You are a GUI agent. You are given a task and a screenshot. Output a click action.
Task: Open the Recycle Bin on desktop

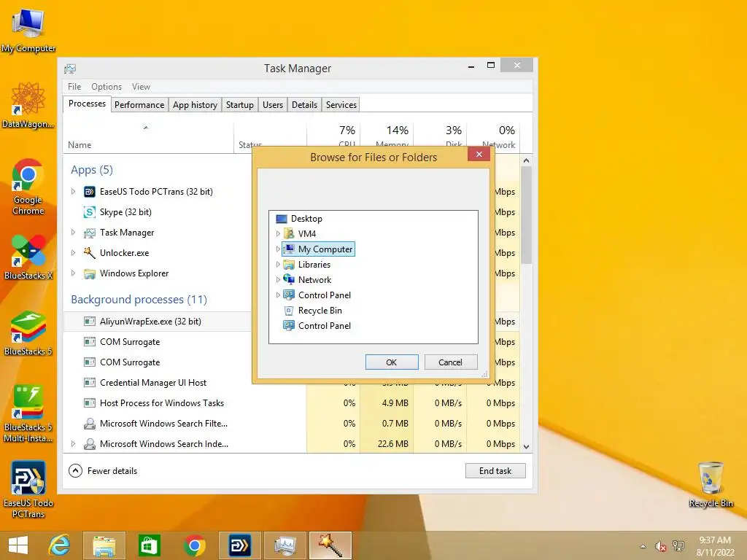[x=711, y=484]
